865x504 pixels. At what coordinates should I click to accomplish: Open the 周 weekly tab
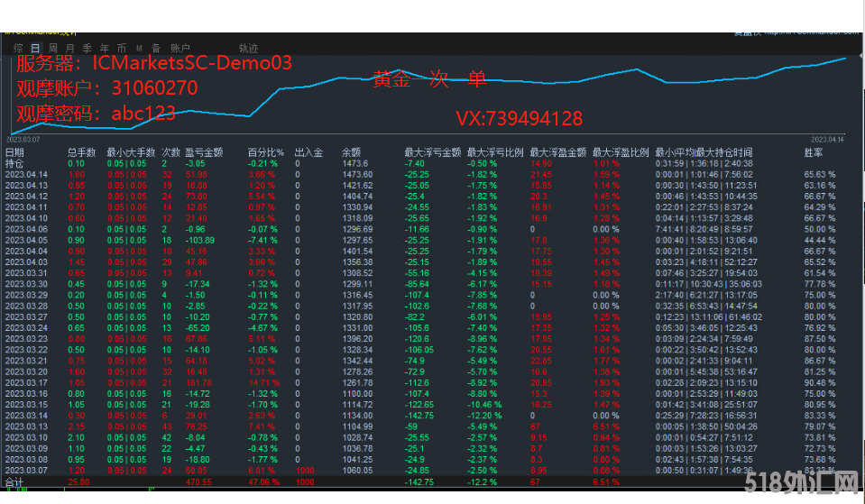point(52,48)
